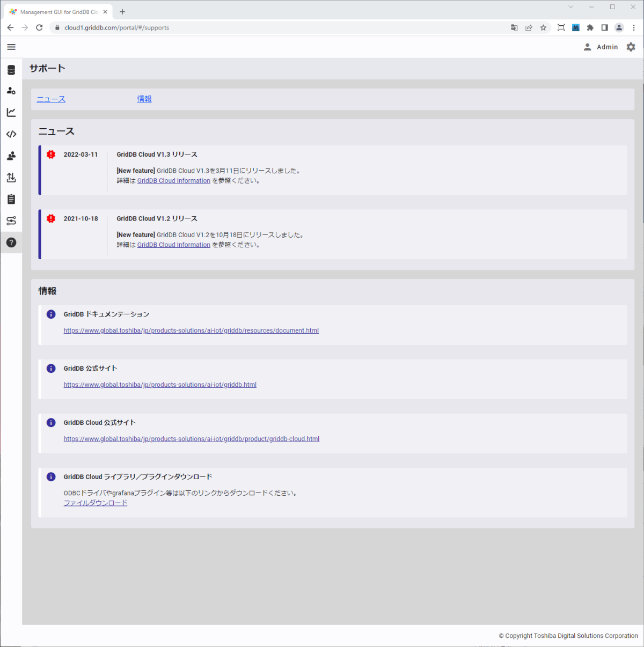The height and width of the screenshot is (647, 644).
Task: Select the Management GUI for GridDB browser tab
Action: click(x=58, y=12)
